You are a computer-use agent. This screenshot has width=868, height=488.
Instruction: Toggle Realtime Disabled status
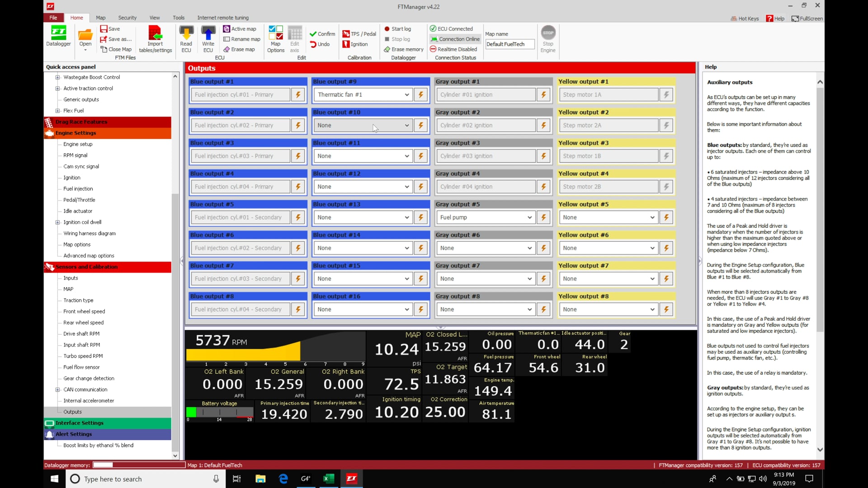[x=453, y=49]
